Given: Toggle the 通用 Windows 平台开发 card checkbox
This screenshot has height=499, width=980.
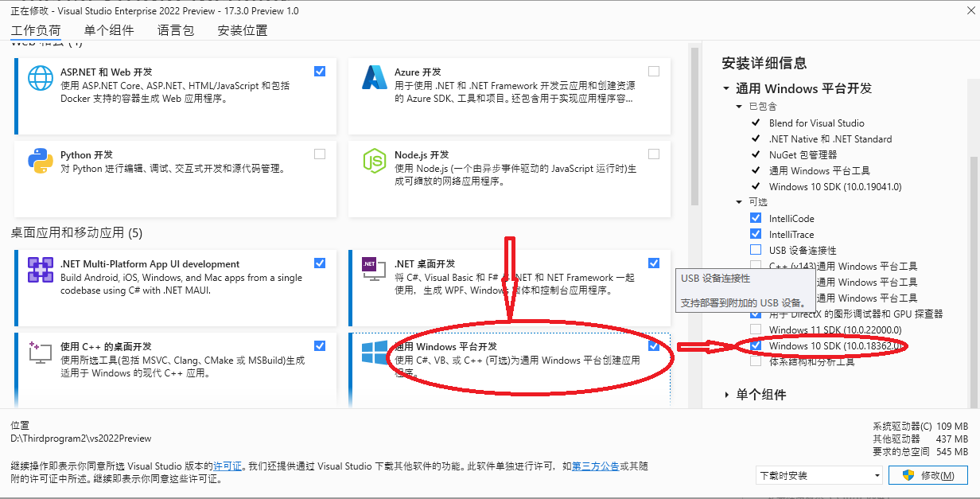Looking at the screenshot, I should click(654, 345).
